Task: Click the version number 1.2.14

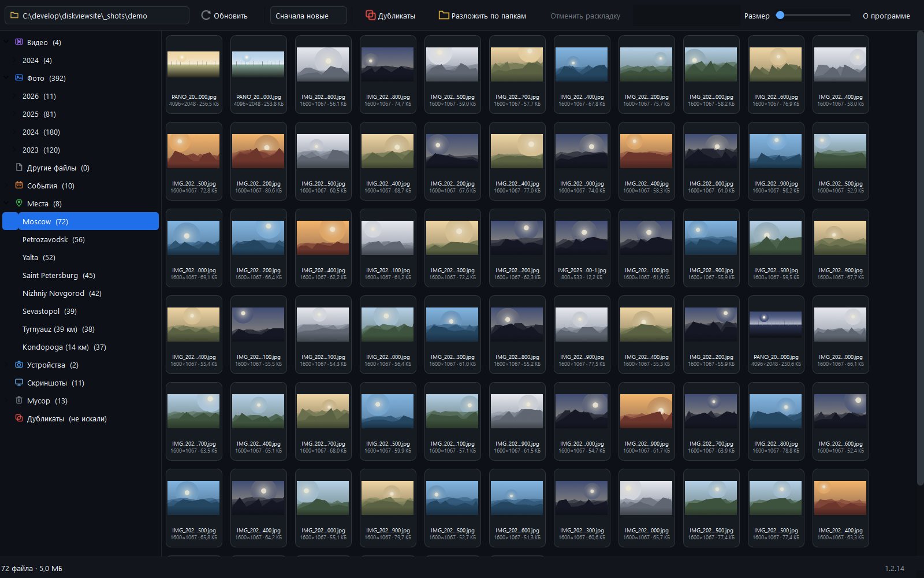Action: tap(895, 569)
